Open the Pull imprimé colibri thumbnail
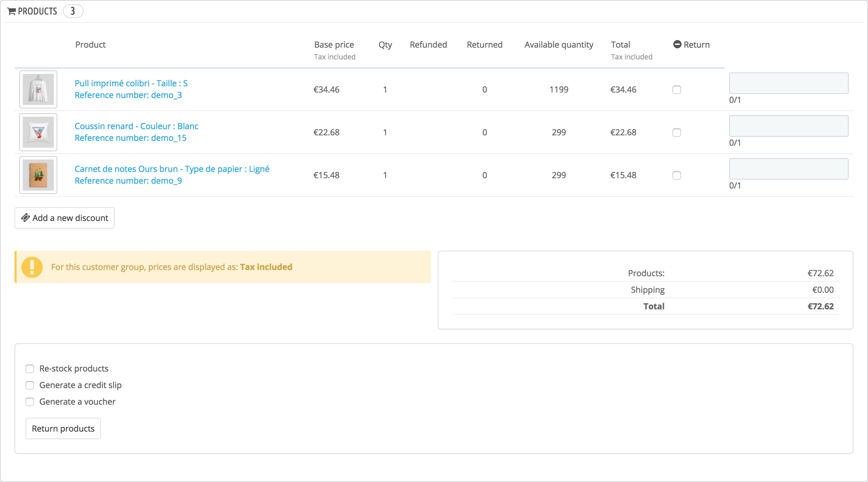This screenshot has width=868, height=482. (x=38, y=90)
